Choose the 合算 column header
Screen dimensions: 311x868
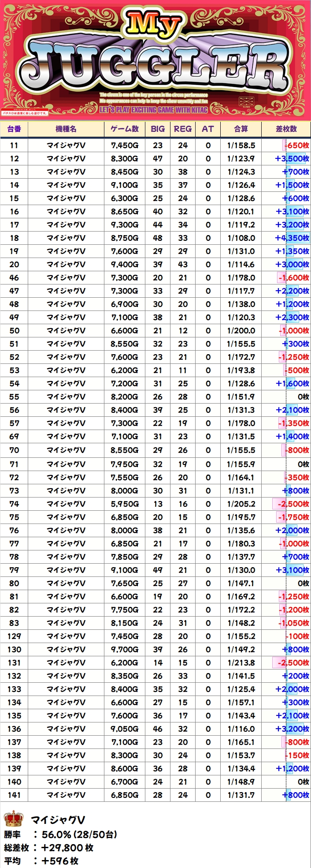(241, 129)
